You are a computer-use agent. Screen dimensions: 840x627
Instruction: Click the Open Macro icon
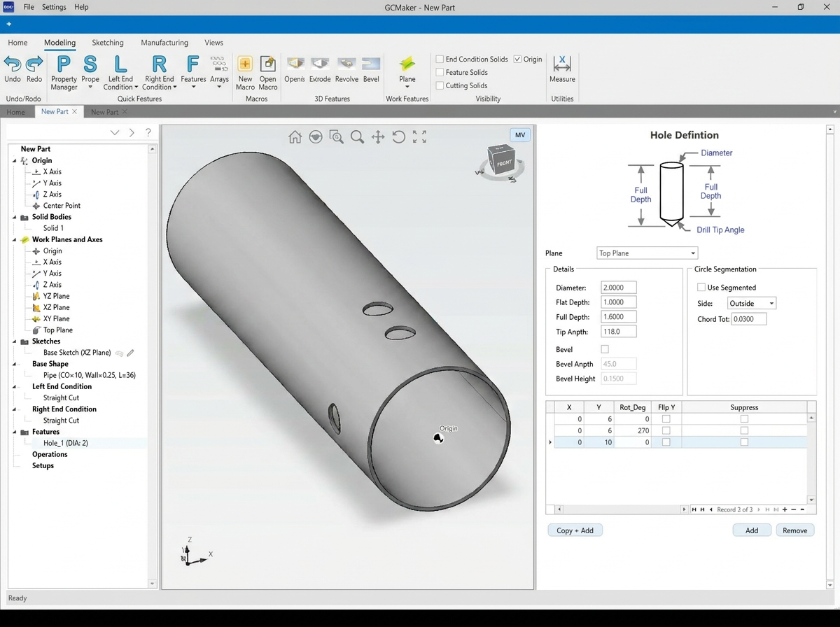point(268,64)
